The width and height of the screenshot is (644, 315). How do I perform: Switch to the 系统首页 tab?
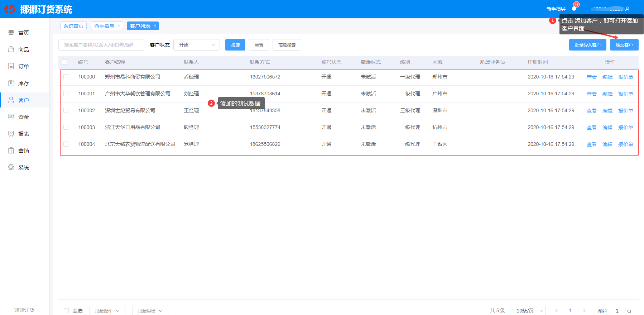pos(73,26)
